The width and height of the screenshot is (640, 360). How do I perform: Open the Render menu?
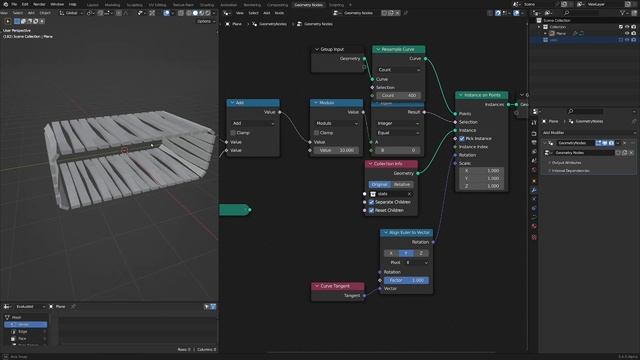pos(39,4)
